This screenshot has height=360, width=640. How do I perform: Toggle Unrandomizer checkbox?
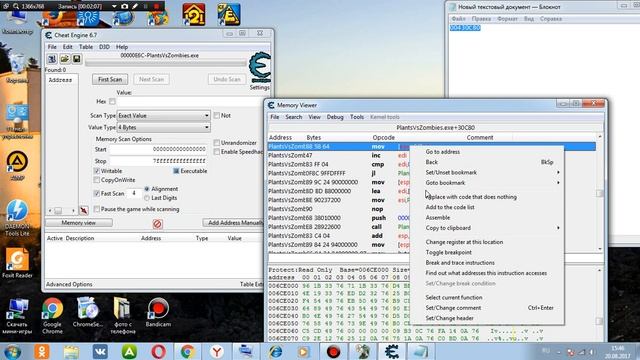point(217,143)
